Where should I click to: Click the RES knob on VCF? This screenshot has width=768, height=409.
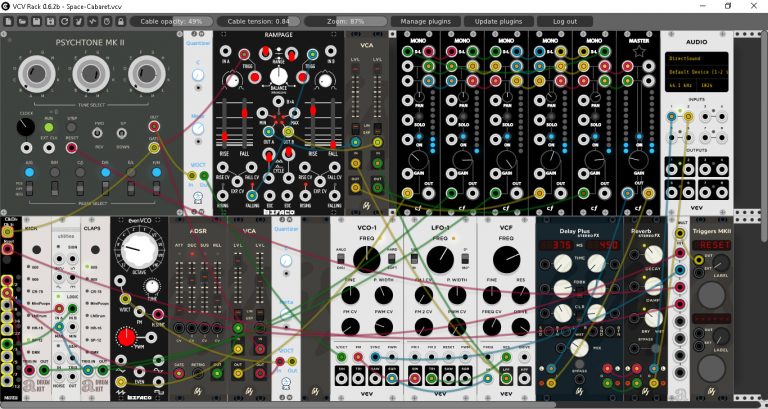tap(521, 295)
